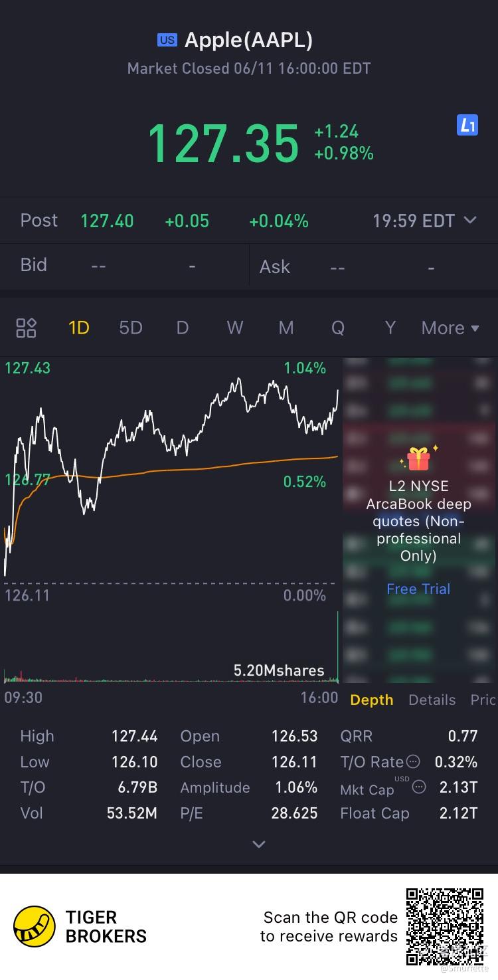Tap the Amplitude value 1.06%
Viewport: 498px width, 980px height.
296,787
